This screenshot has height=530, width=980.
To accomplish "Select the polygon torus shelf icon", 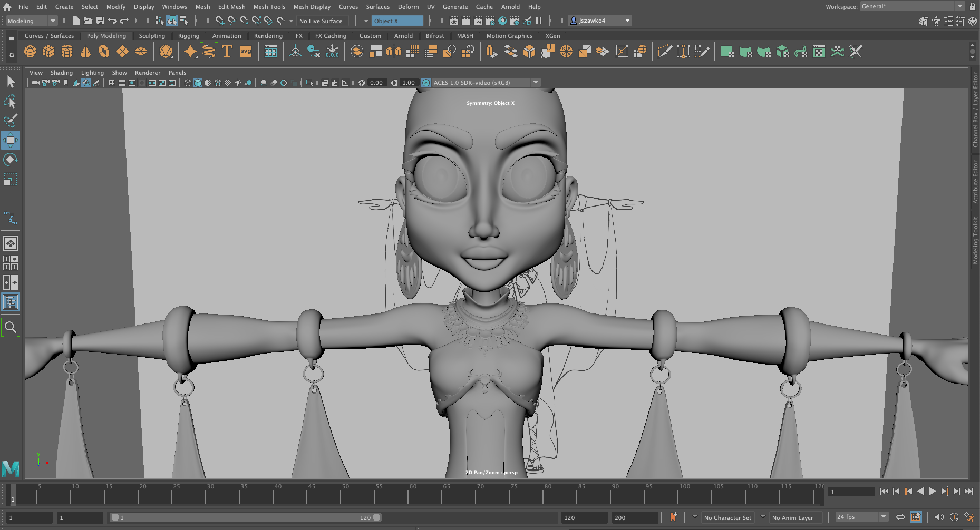I will tap(104, 52).
